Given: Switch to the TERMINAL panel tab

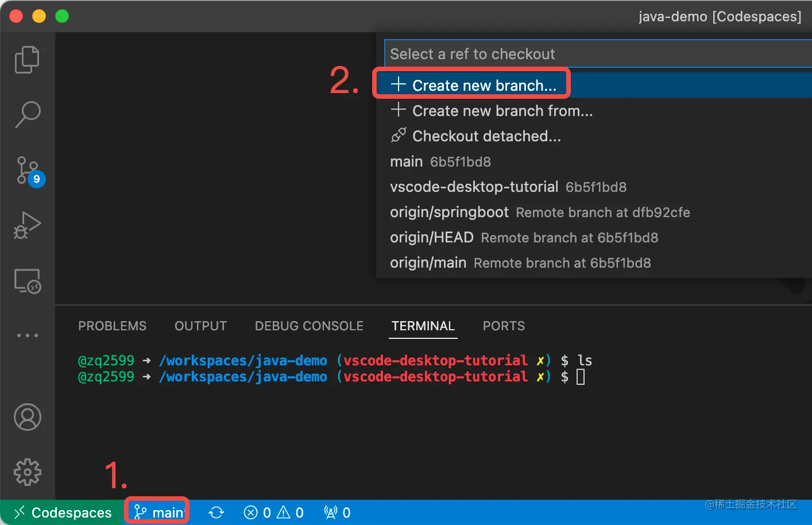Looking at the screenshot, I should click(x=423, y=326).
